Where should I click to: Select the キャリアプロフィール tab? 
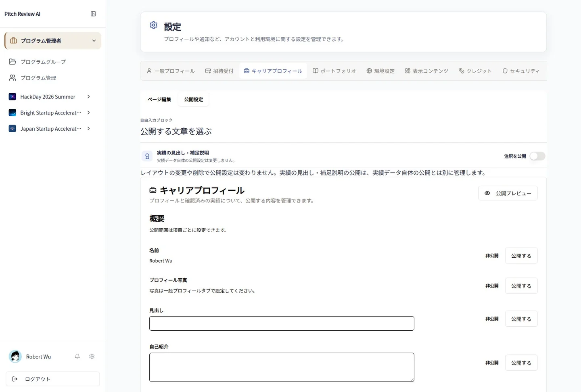click(x=273, y=71)
